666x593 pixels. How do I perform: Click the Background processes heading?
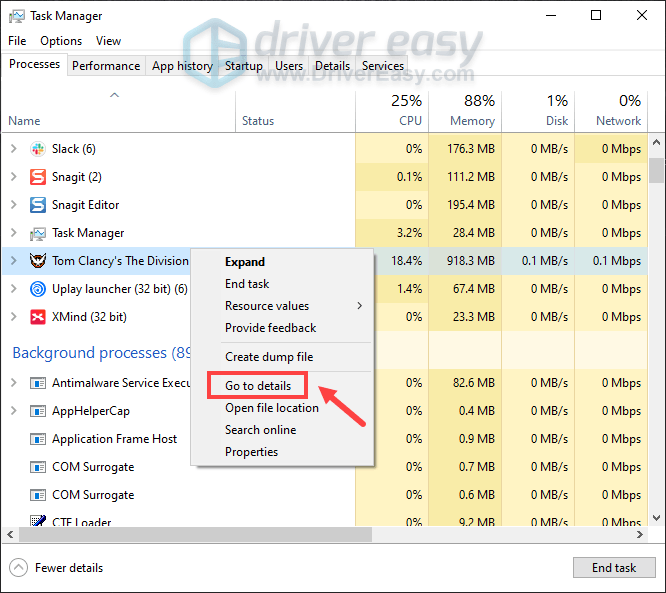coord(101,353)
